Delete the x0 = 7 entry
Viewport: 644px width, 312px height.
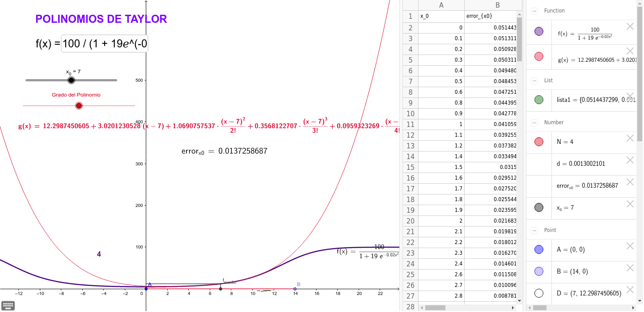pos(630,204)
